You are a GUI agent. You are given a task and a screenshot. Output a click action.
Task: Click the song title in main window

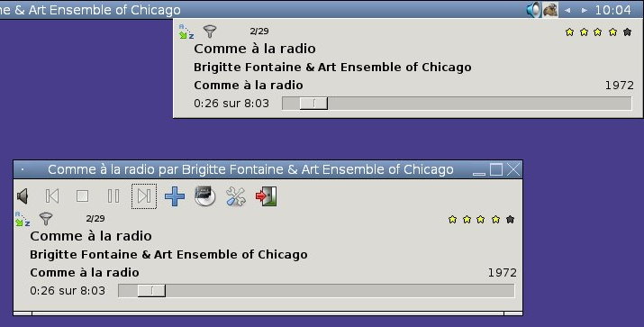point(91,236)
